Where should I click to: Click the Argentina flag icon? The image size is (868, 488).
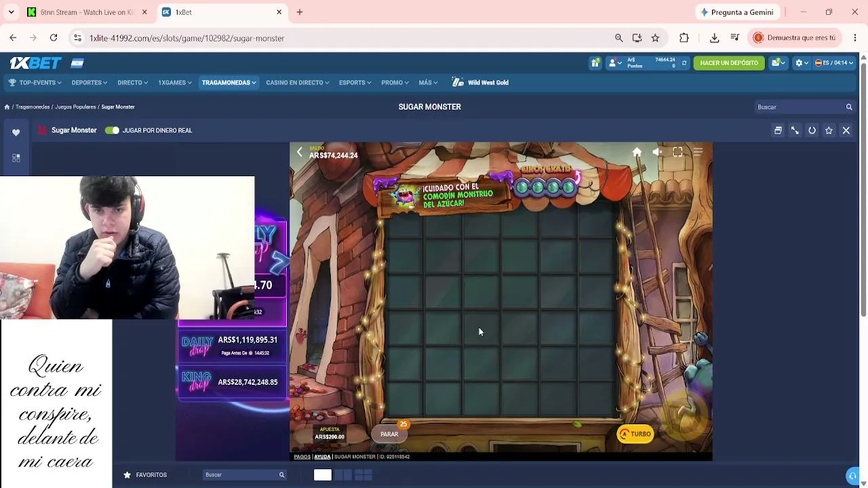[x=77, y=63]
